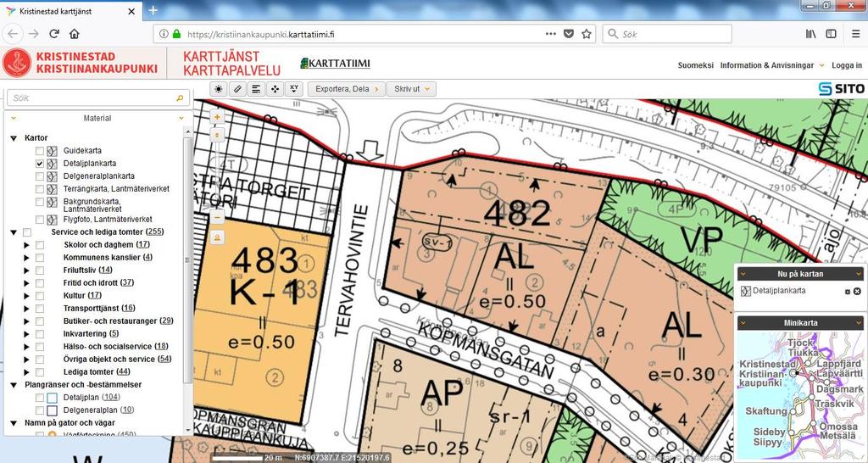Check the Kultur checkbox

(39, 296)
